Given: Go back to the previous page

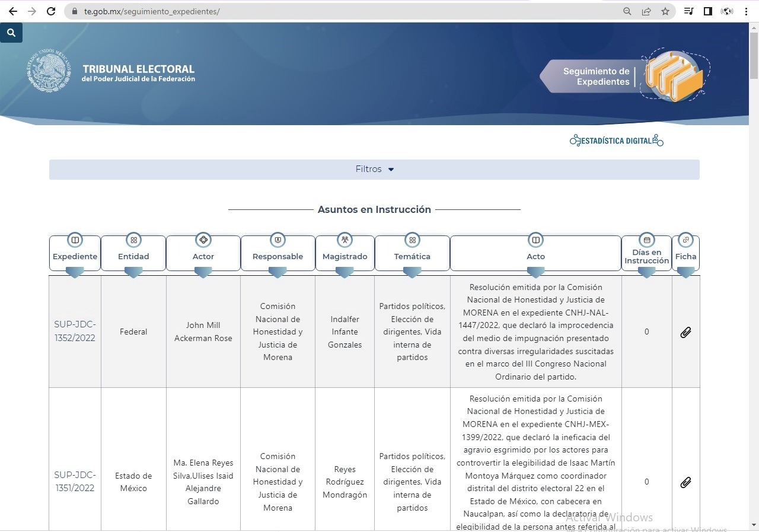Looking at the screenshot, I should click(13, 11).
